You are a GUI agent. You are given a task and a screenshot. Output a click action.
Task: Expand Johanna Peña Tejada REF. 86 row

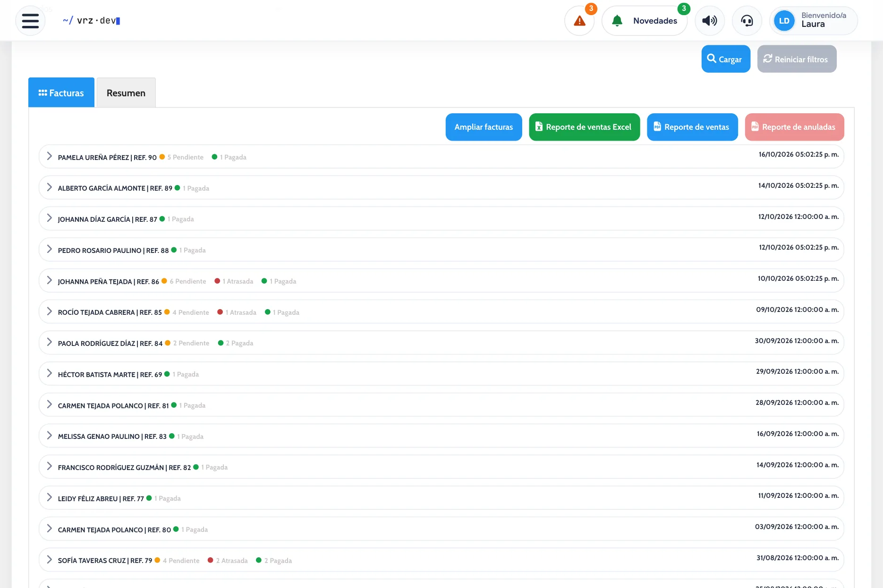point(441,281)
